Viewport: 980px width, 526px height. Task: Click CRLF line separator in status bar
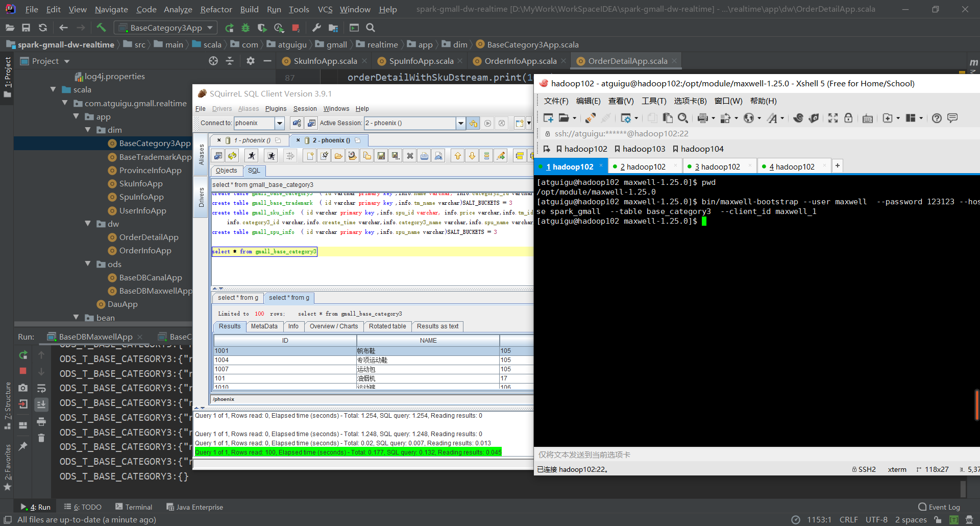(x=848, y=519)
